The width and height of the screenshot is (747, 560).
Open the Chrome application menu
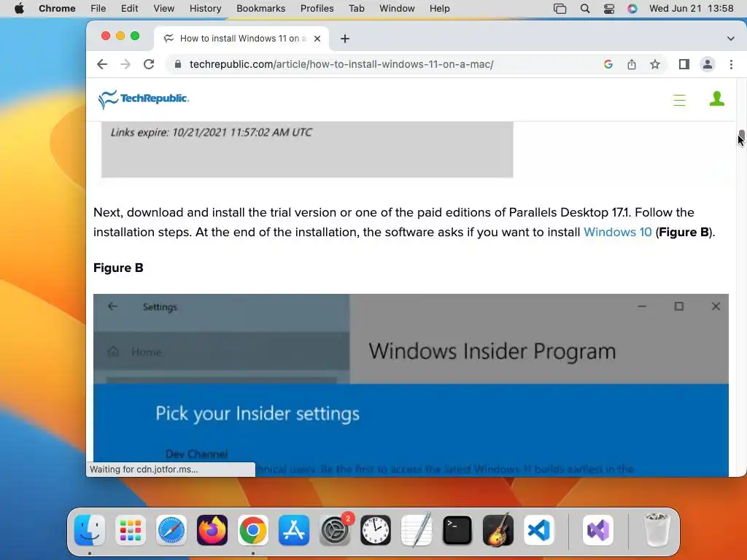click(57, 9)
